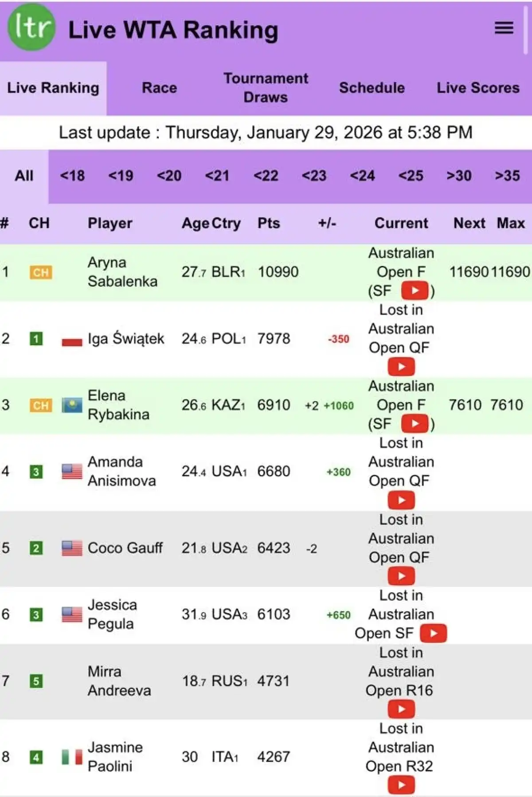This screenshot has width=532, height=797.
Task: Sort by the Pts column header
Action: click(269, 223)
